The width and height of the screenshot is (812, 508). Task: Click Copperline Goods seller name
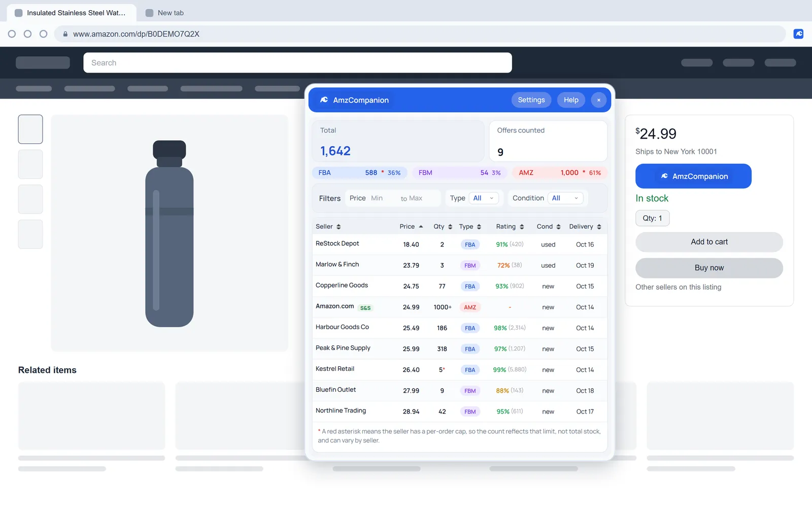342,285
